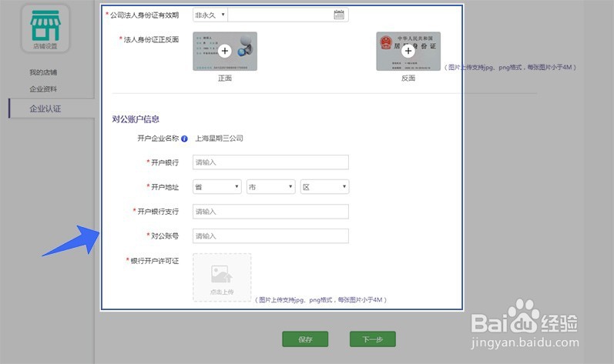
Task: Click the 对公账户信息 section heading
Action: (136, 119)
